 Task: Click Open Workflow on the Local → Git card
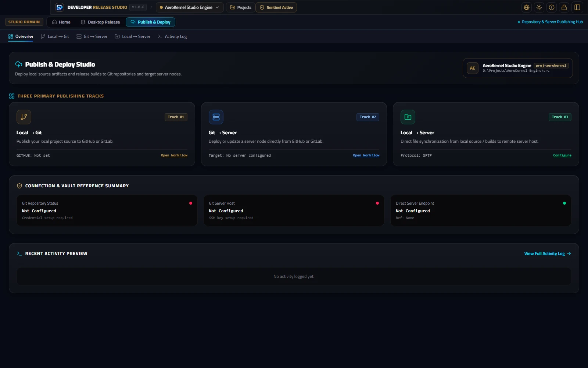[x=174, y=155]
